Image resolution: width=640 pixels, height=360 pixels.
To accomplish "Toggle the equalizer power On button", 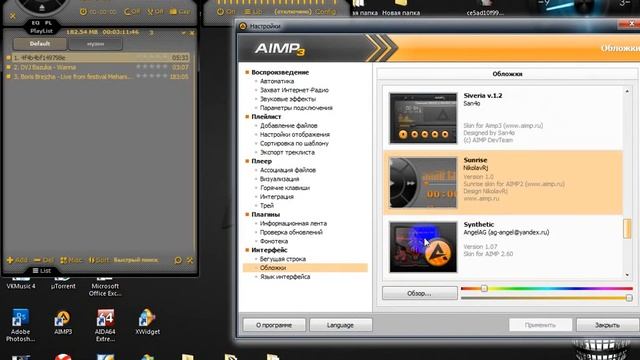I will coord(226,12).
